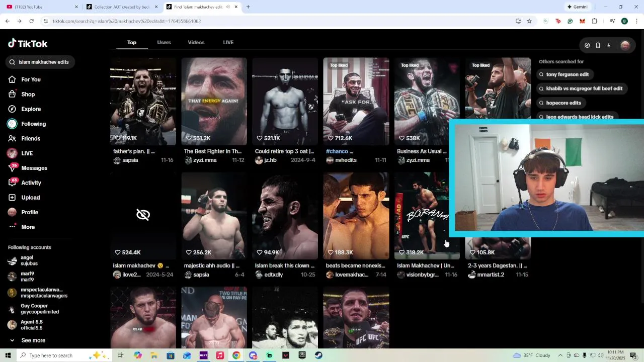Screen dimensions: 644x362
Task: Search suggestion khabib vs mcgregor full beef edit
Action: tap(581, 88)
